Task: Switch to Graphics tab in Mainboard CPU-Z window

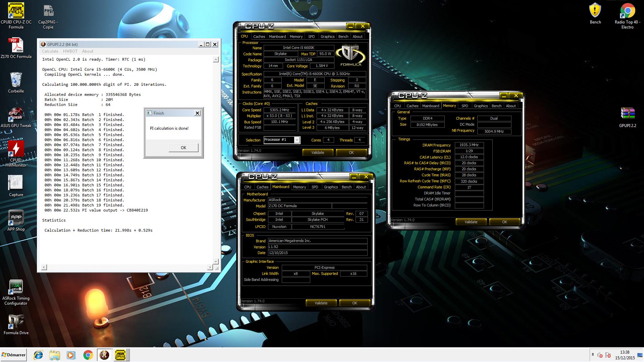Action: click(x=331, y=187)
